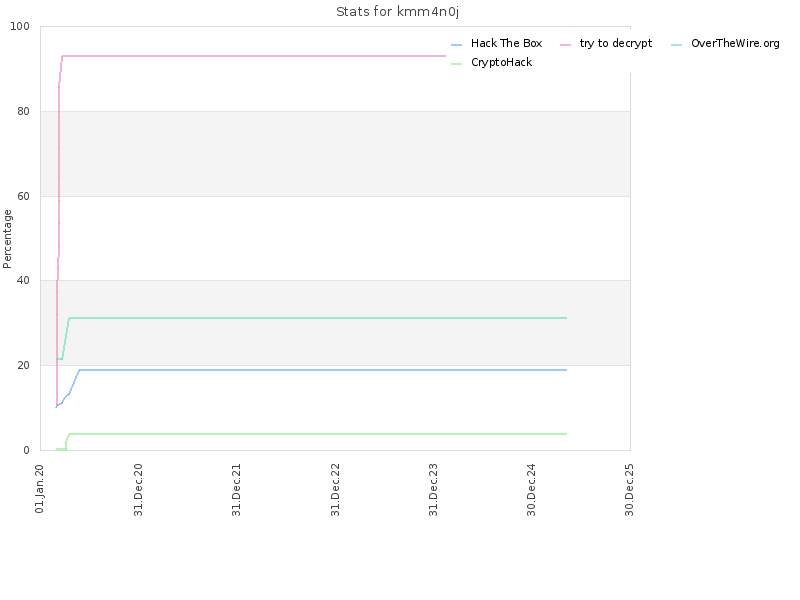
Task: Click the chart title Stats for kmm4n0j
Action: (x=397, y=11)
